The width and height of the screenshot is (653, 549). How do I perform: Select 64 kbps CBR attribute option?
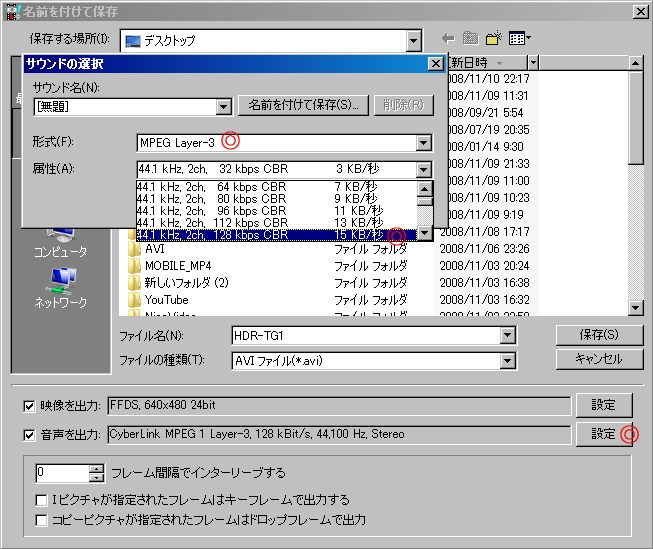tap(277, 187)
